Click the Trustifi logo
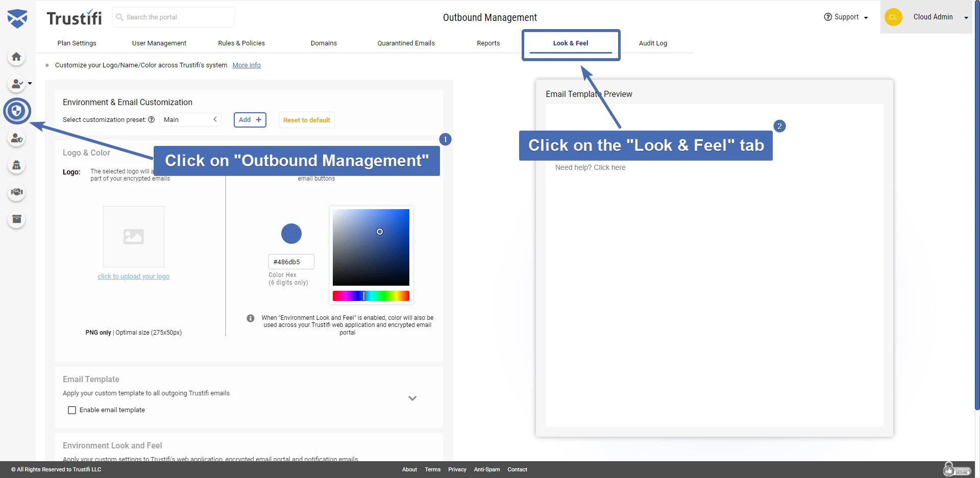 click(75, 17)
